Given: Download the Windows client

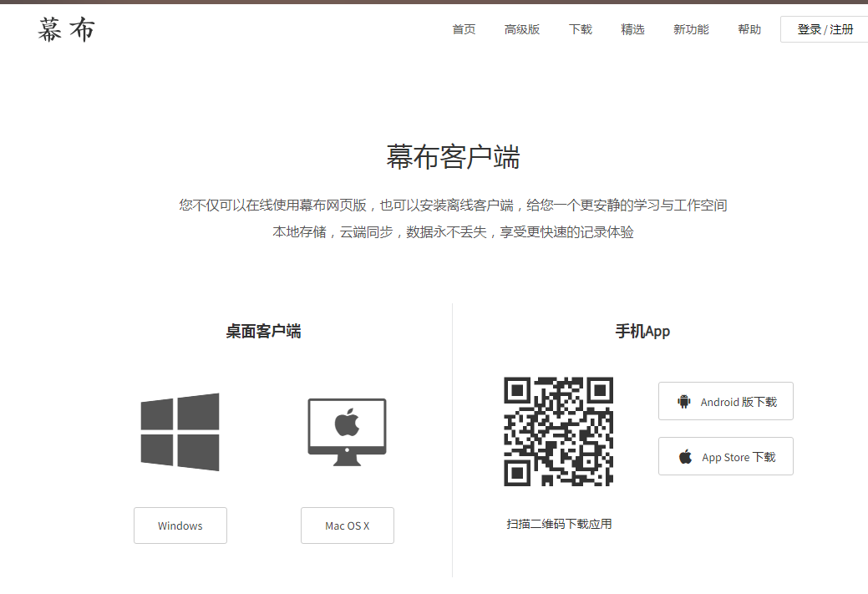Looking at the screenshot, I should [180, 525].
